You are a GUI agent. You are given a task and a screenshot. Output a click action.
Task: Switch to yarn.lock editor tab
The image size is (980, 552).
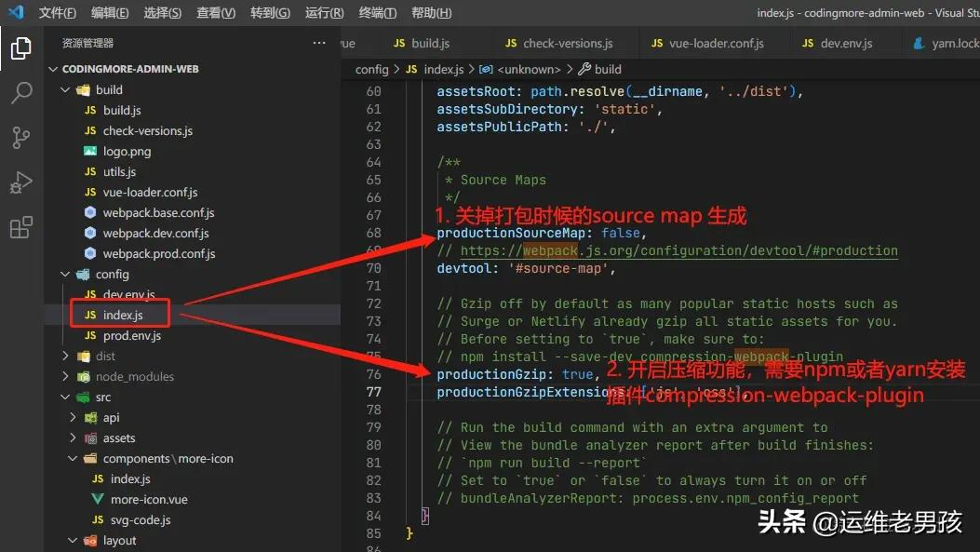point(946,43)
